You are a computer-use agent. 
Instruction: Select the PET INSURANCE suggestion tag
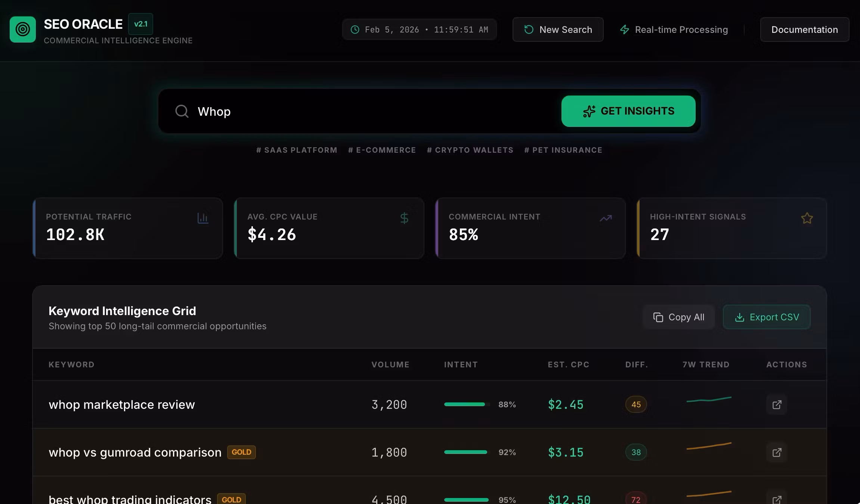tap(563, 150)
